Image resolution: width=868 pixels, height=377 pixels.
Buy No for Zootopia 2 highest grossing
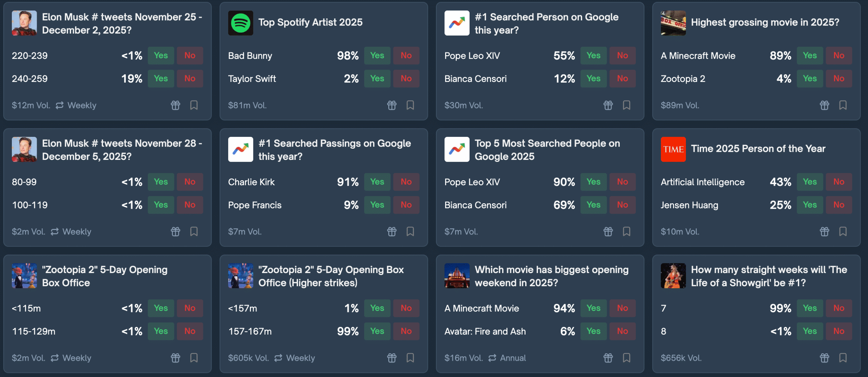pyautogui.click(x=839, y=79)
